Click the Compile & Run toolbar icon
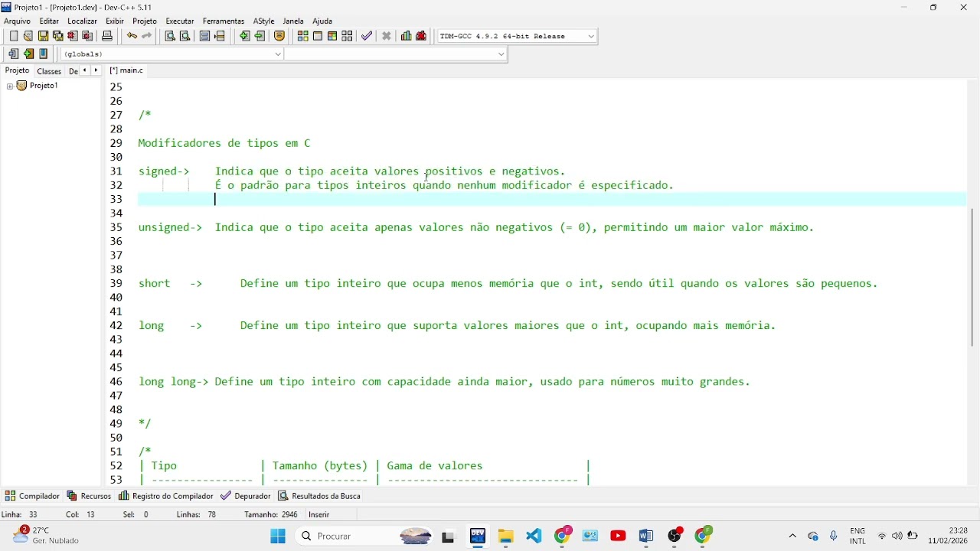980x551 pixels. click(x=332, y=36)
